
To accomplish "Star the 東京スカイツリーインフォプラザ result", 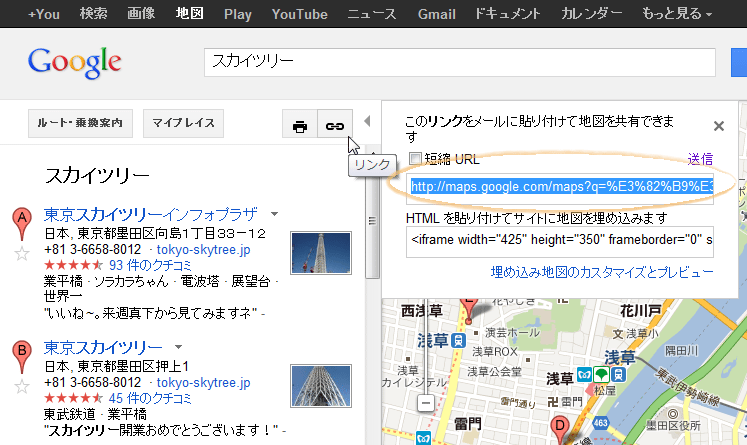I will [x=22, y=254].
